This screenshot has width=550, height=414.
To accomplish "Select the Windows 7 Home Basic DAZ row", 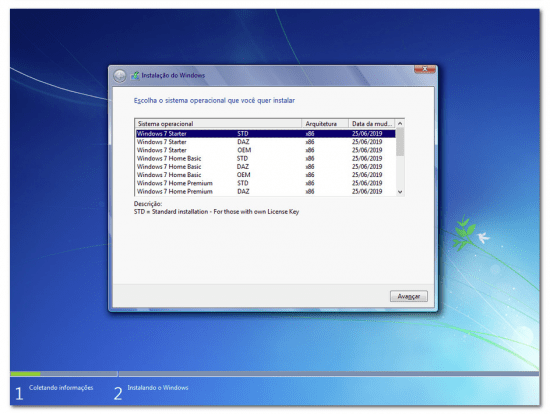I will [x=266, y=167].
